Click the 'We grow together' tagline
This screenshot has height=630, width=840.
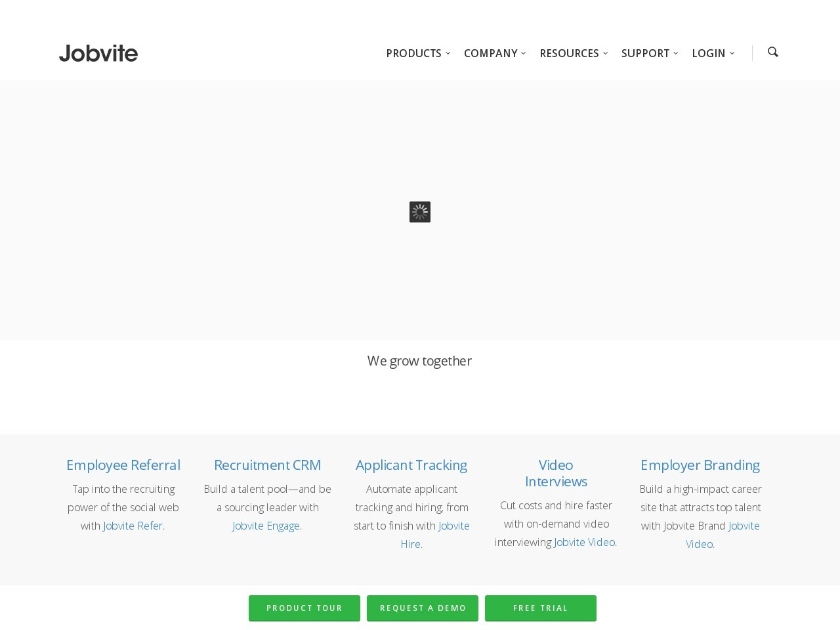click(420, 361)
